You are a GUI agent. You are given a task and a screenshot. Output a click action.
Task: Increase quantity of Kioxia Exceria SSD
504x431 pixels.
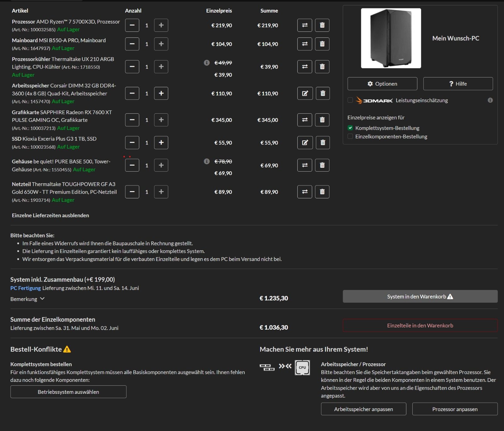(161, 143)
